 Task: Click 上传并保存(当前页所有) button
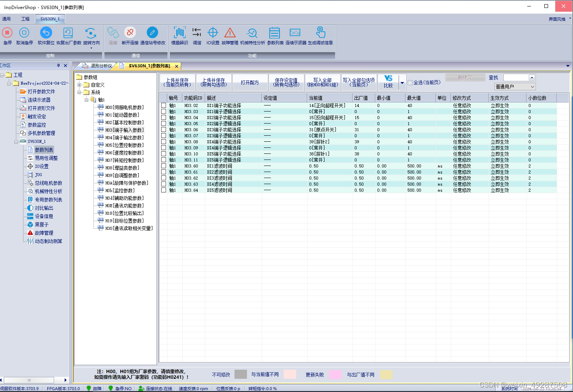coord(177,82)
